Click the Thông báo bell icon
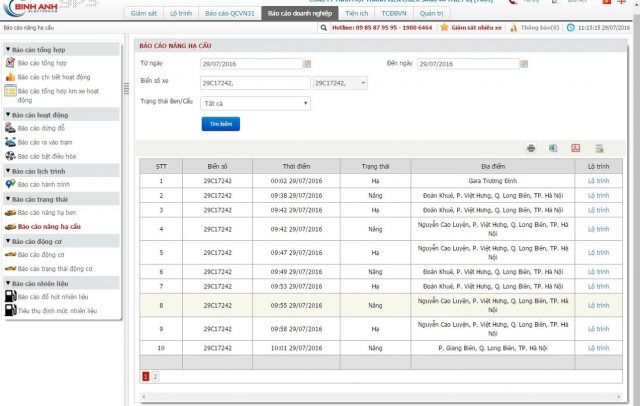 pos(512,27)
